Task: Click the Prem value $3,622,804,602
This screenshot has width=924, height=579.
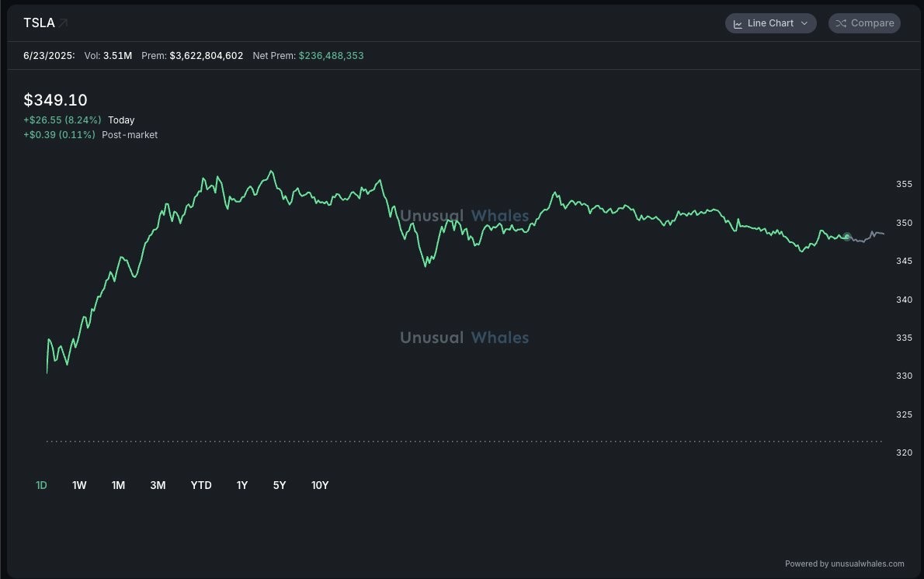Action: pos(207,56)
